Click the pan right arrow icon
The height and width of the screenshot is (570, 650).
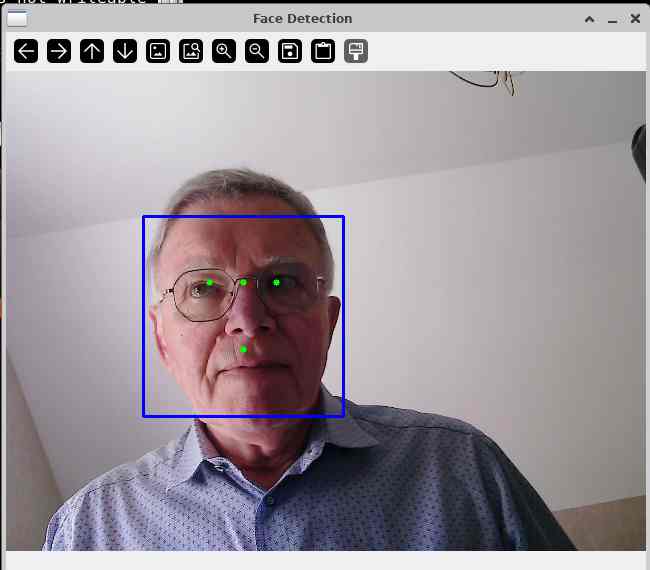[59, 51]
